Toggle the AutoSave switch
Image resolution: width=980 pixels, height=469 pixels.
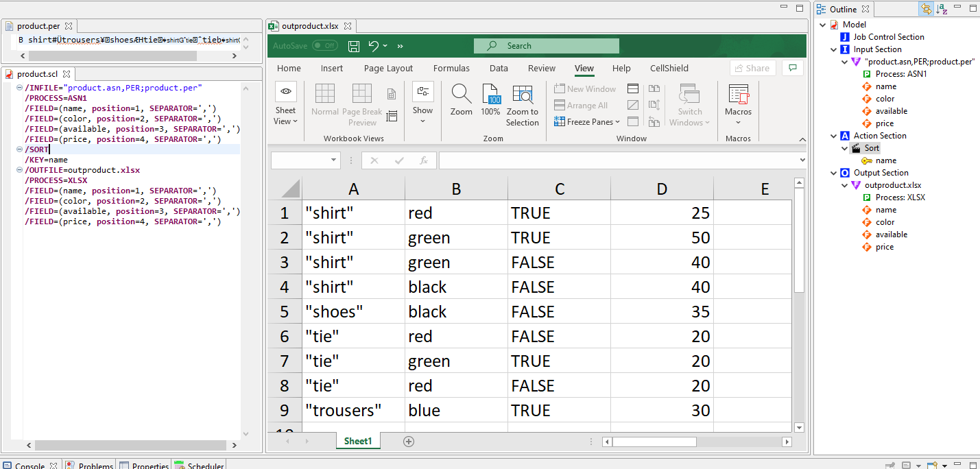(324, 46)
